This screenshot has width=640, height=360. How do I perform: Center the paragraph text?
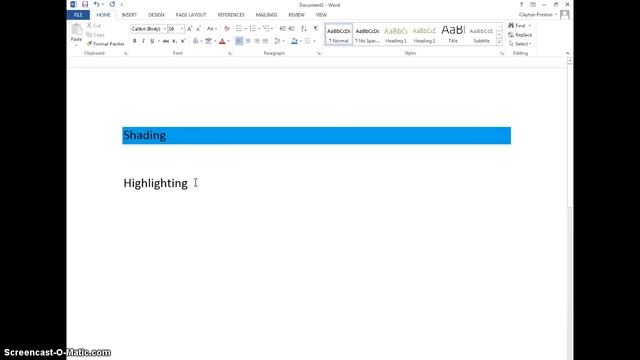click(x=248, y=41)
